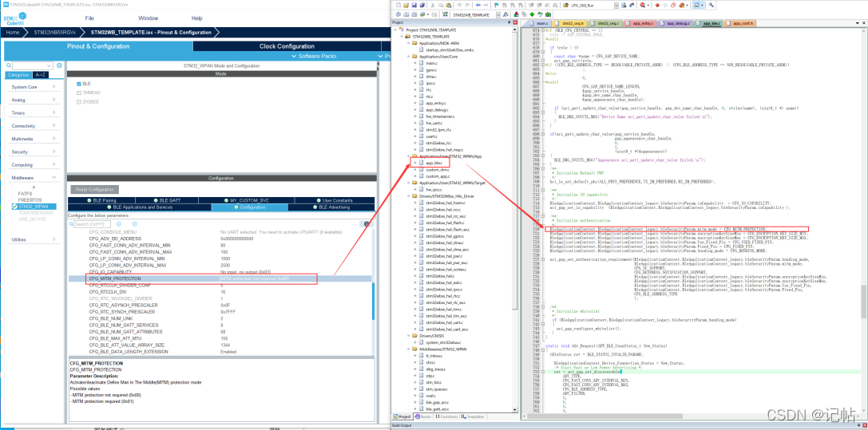Expand the System Core category
This screenshot has height=430, width=868.
[30, 87]
